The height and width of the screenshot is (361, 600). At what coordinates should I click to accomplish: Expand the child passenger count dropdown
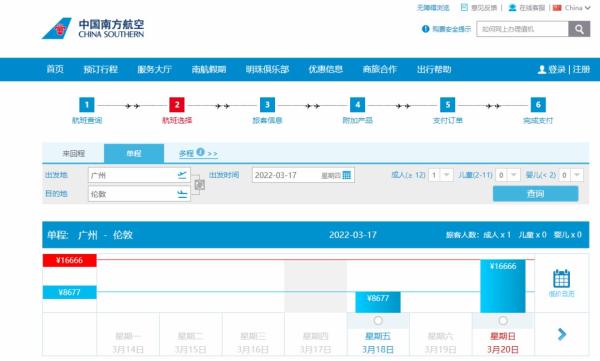514,175
